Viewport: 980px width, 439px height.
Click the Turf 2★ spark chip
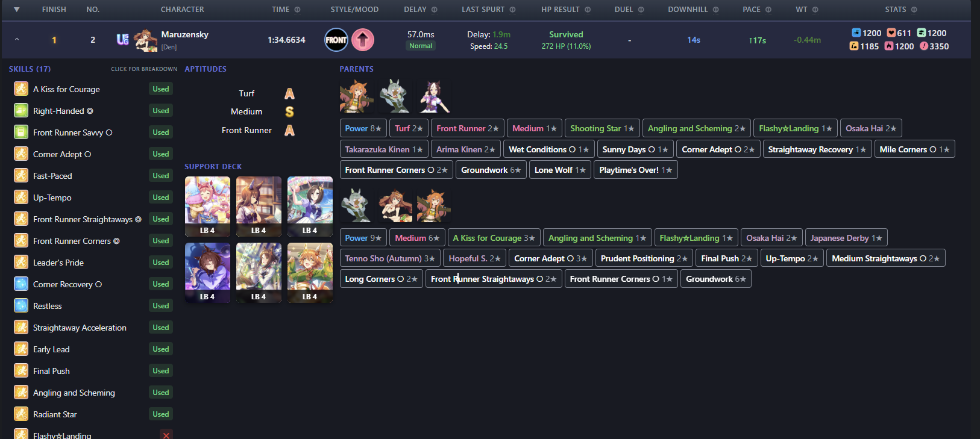[409, 128]
